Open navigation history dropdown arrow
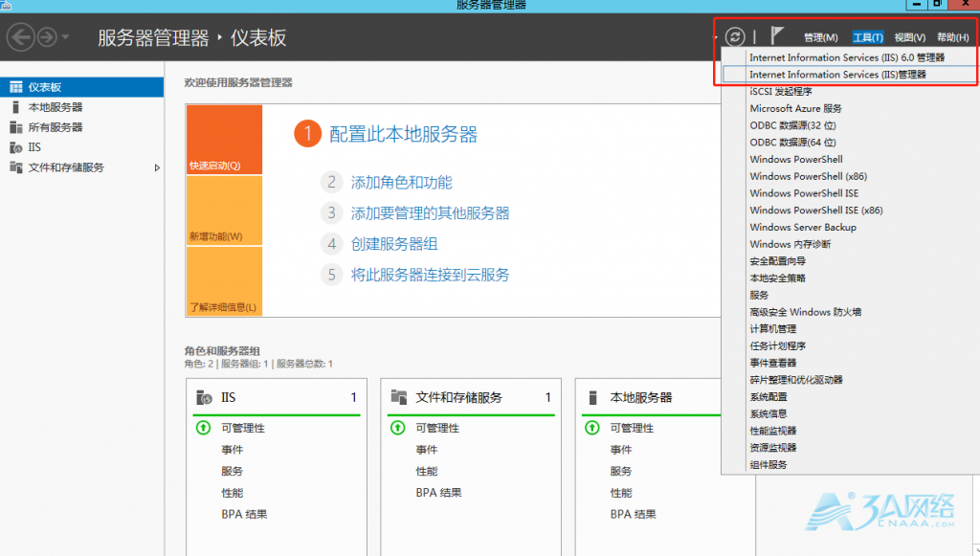Screen dimensions: 980x556 pyautogui.click(x=65, y=37)
